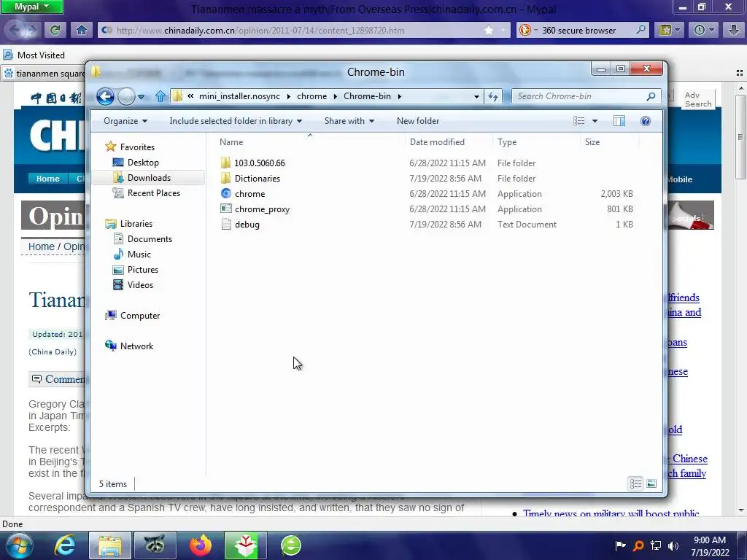Open green 360 browser taskbar icon

[x=290, y=545]
